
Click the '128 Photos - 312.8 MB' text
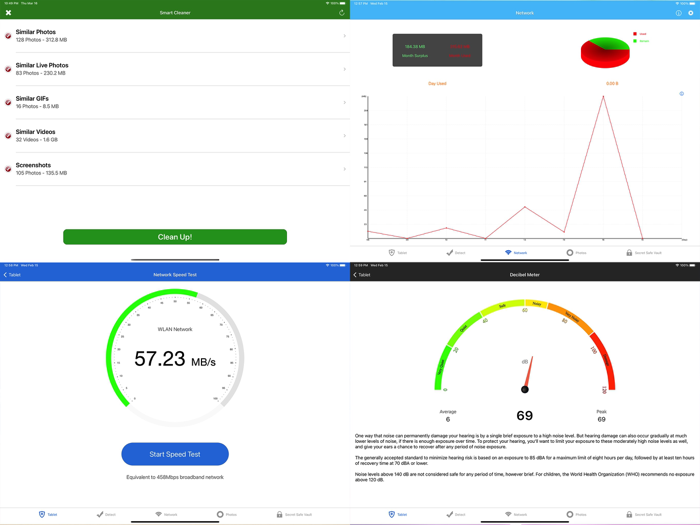[42, 40]
